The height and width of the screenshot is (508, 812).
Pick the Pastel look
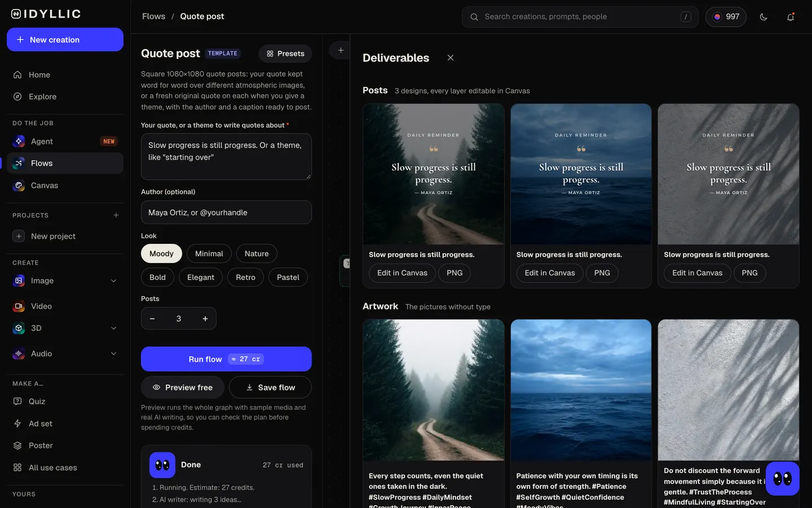pos(288,277)
